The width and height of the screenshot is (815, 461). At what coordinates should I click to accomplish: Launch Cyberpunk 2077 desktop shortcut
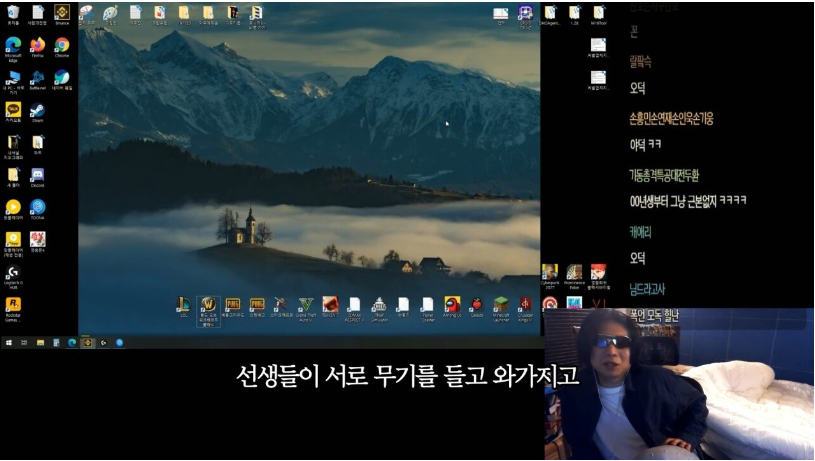tap(550, 276)
